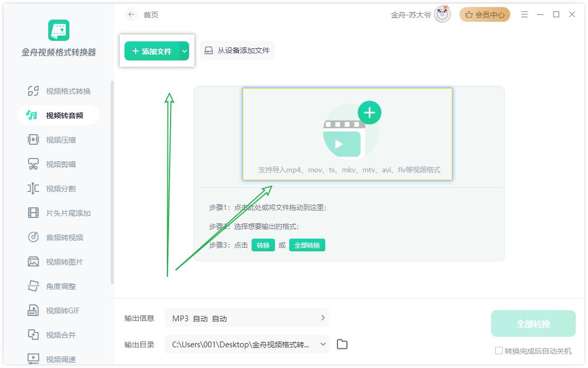This screenshot has height=368, width=588.
Task: Expand the 输出目录 path dropdown
Action: click(x=323, y=345)
